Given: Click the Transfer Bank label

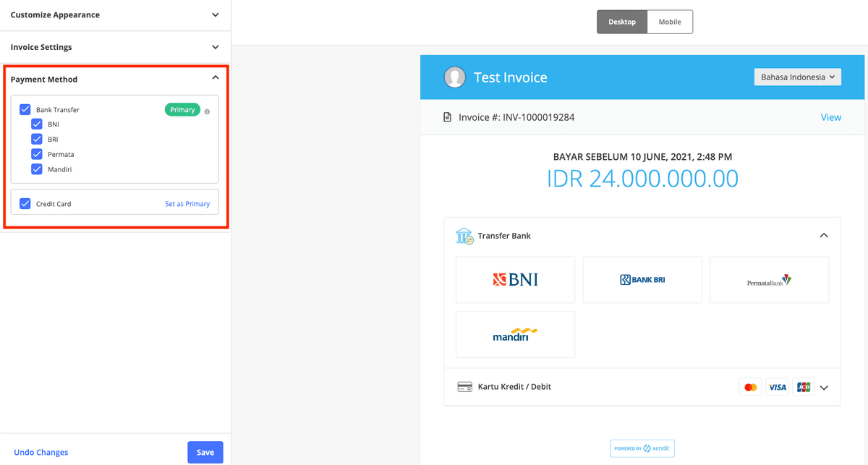Looking at the screenshot, I should 504,236.
